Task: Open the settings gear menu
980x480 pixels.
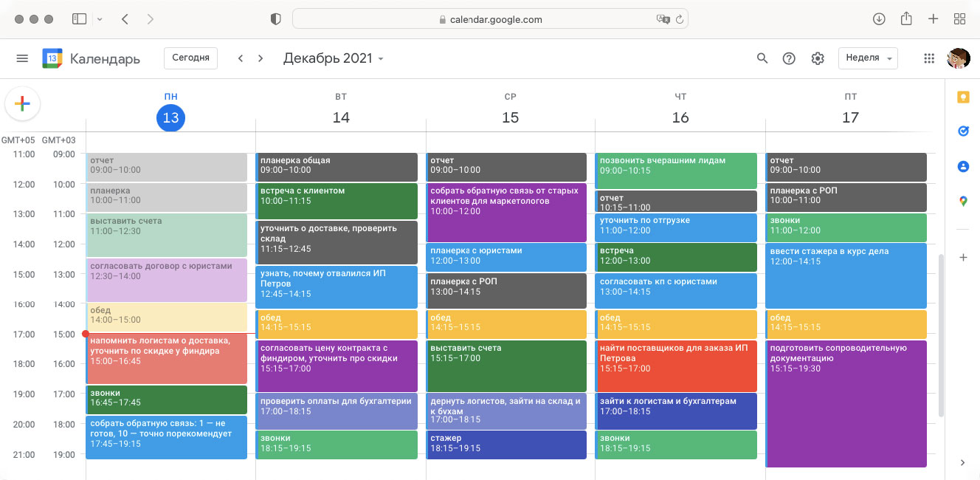Action: 817,58
